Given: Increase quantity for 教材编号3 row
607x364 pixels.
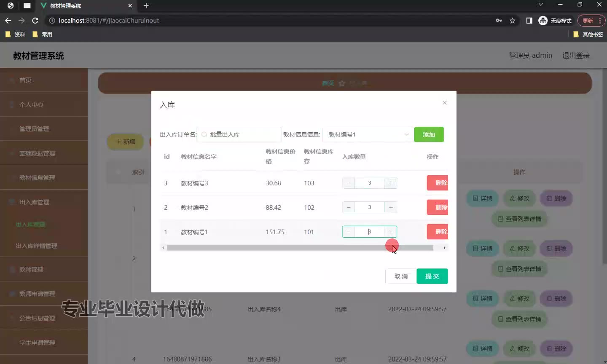Looking at the screenshot, I should click(x=391, y=183).
